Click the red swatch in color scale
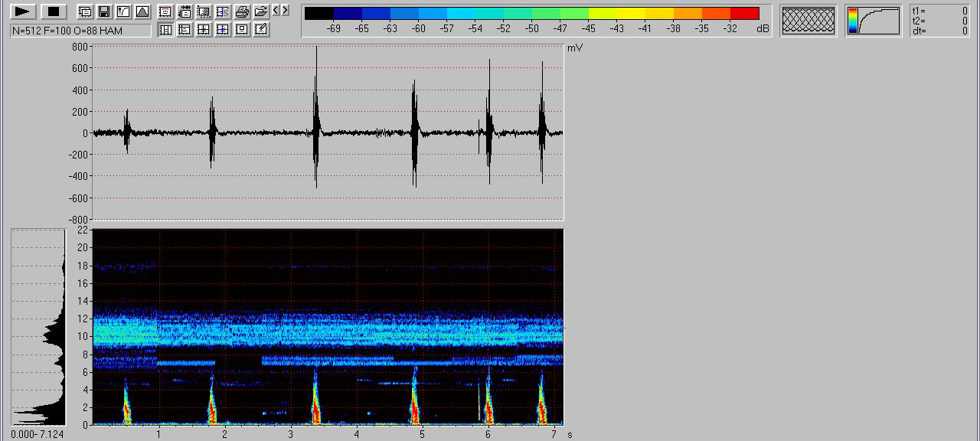Image resolution: width=980 pixels, height=441 pixels. (x=744, y=13)
